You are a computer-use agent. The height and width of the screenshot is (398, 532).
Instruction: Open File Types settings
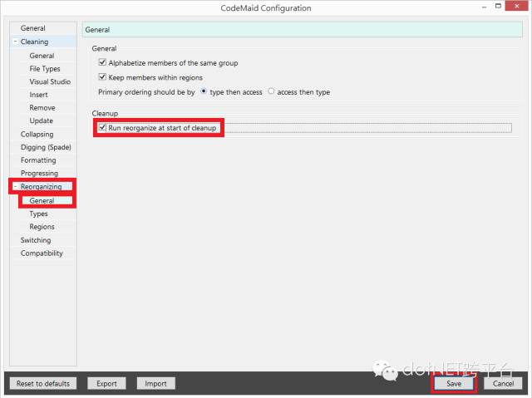point(45,69)
